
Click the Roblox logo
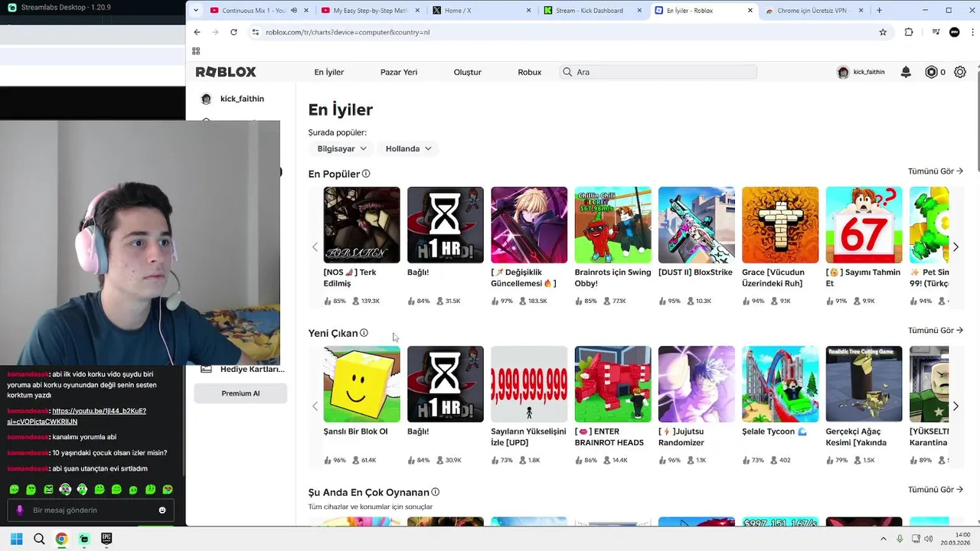(226, 72)
